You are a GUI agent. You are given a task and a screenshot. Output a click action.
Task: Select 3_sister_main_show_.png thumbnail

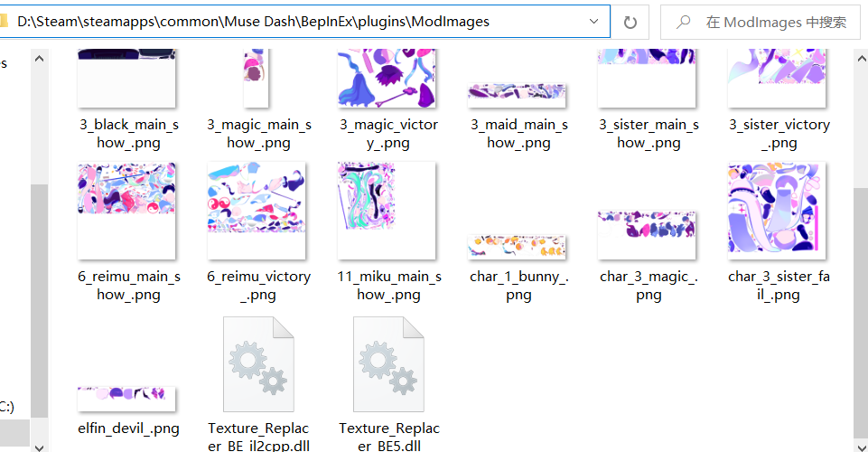pyautogui.click(x=647, y=78)
